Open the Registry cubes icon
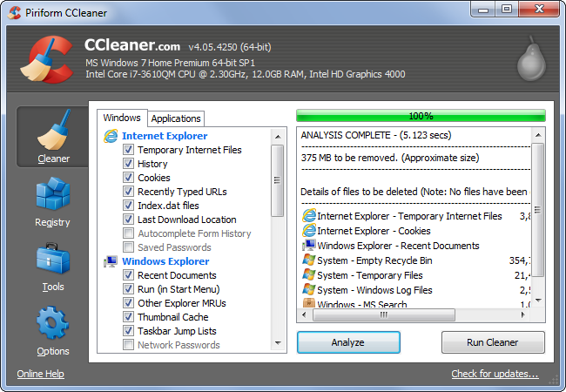This screenshot has width=566, height=392. [53, 194]
